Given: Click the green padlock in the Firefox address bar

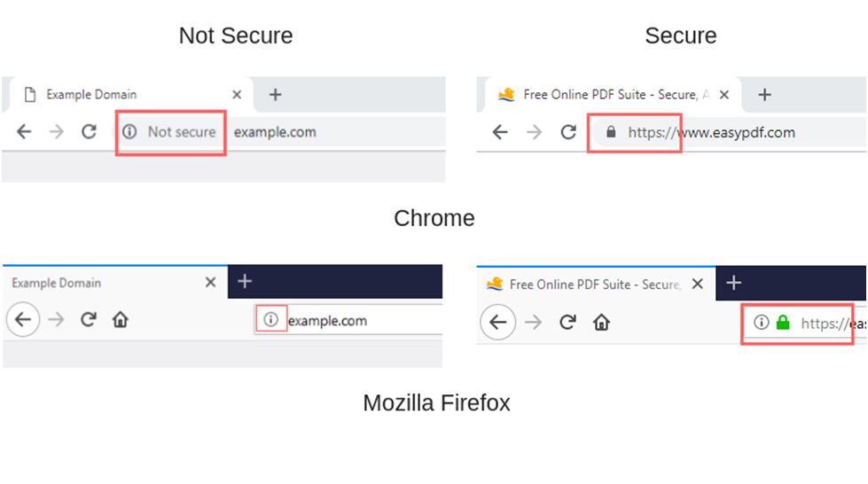Looking at the screenshot, I should [783, 323].
